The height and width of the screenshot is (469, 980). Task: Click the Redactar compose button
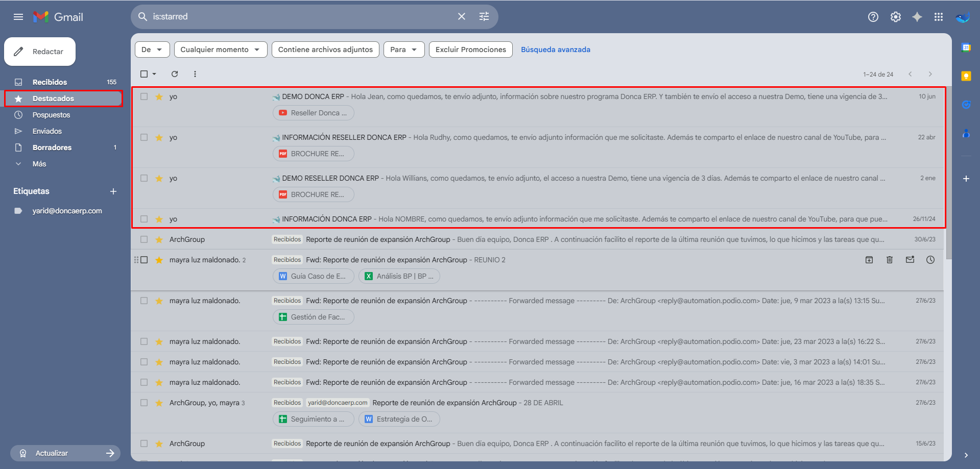point(40,52)
